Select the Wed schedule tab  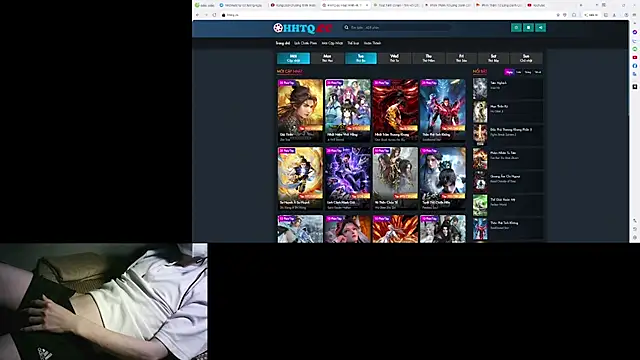tap(394, 58)
